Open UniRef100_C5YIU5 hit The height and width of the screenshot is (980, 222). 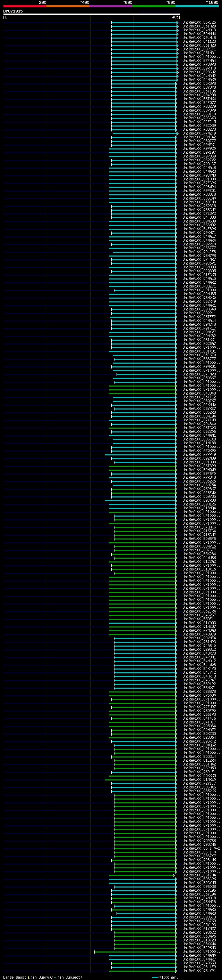click(199, 91)
